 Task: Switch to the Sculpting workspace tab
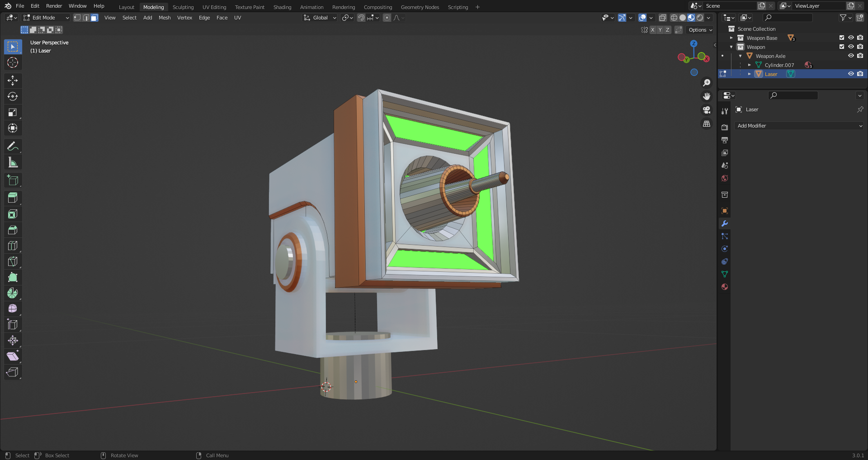click(x=183, y=7)
